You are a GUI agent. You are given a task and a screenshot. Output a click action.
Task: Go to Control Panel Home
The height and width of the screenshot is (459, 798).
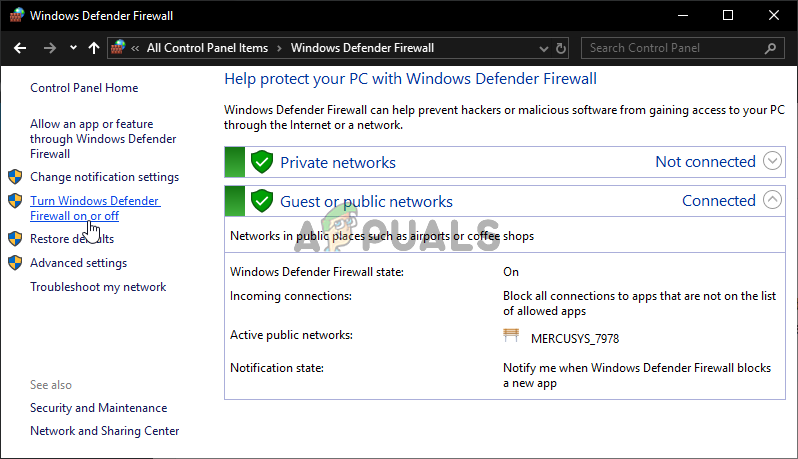(84, 88)
